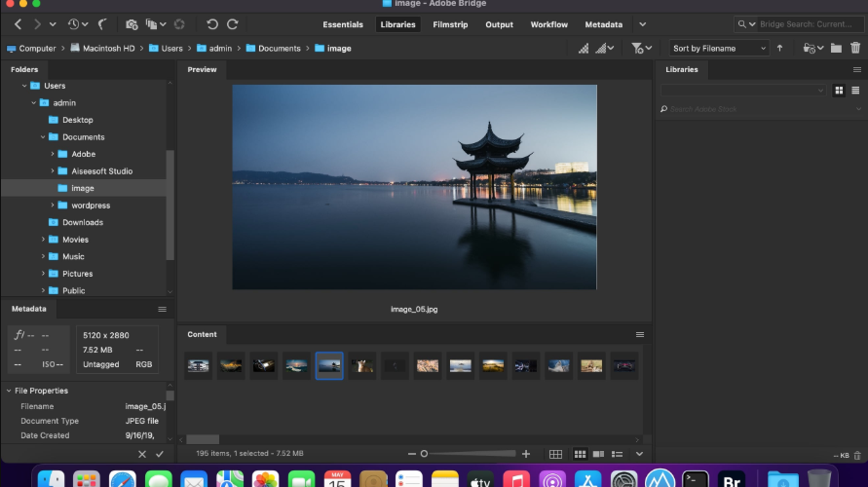Create a new folder with the folder icon
This screenshot has height=487, width=868.
836,48
